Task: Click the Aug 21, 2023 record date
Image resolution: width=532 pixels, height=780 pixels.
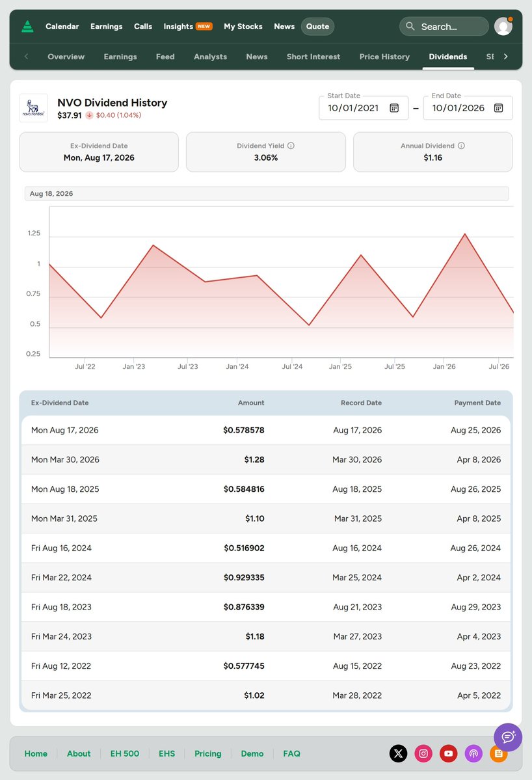Action: click(x=358, y=607)
